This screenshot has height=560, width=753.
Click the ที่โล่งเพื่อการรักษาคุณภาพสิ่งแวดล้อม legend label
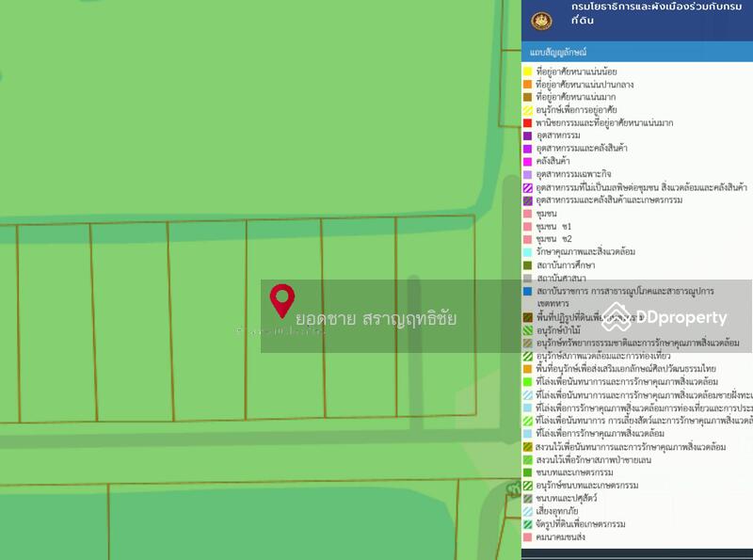(x=600, y=433)
